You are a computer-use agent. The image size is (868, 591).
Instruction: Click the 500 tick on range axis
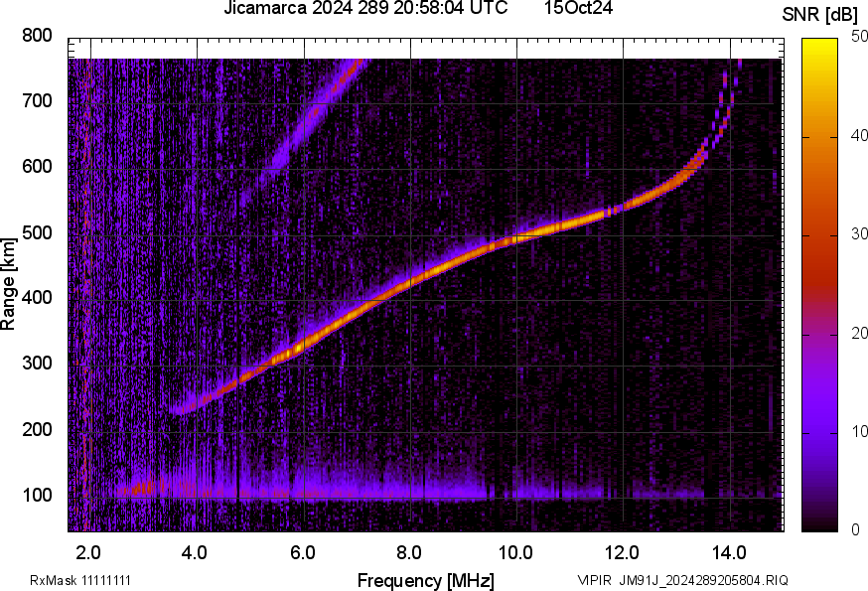click(x=38, y=233)
